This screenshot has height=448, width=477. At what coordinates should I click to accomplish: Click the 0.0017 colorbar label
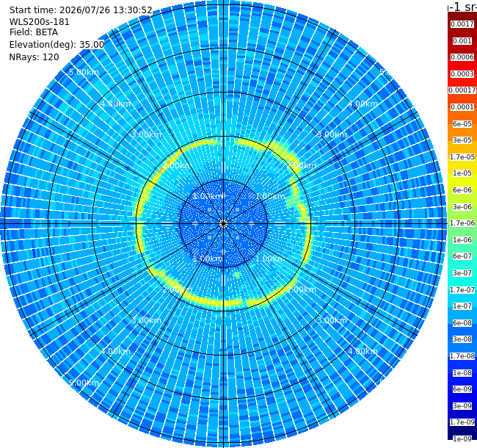pyautogui.click(x=462, y=24)
